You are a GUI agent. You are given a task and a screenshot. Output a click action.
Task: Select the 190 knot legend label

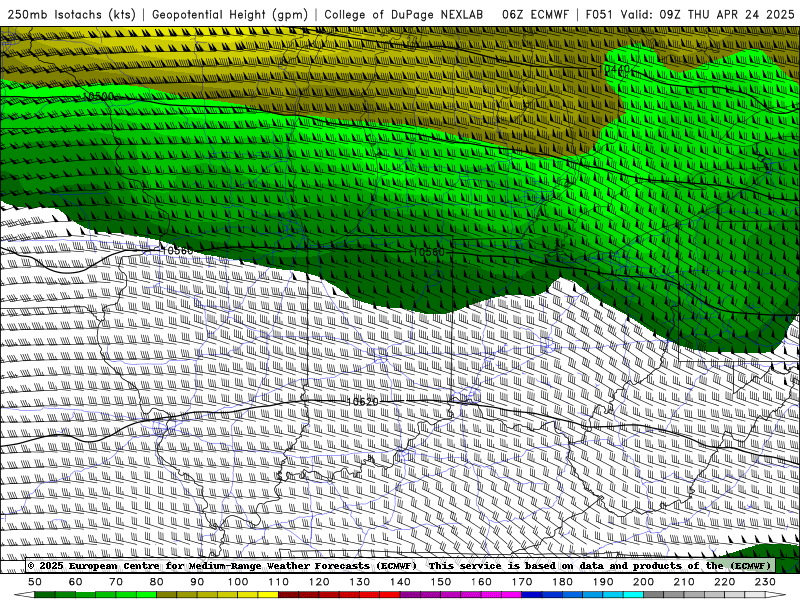pos(603,582)
